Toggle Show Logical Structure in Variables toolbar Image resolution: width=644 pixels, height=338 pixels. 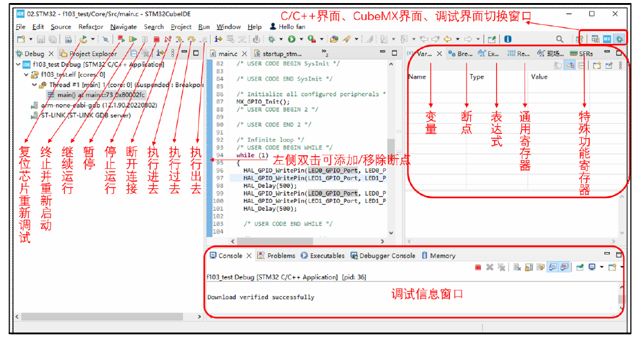[x=570, y=65]
